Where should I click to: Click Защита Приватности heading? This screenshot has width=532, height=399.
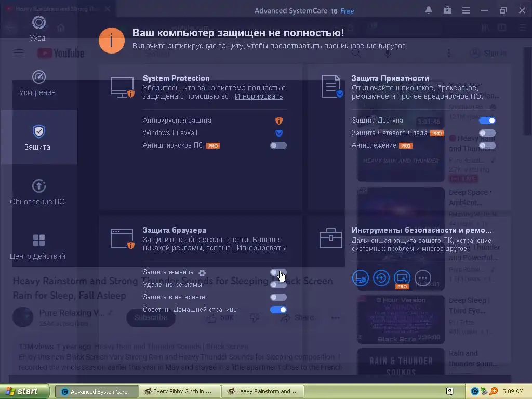(x=390, y=78)
